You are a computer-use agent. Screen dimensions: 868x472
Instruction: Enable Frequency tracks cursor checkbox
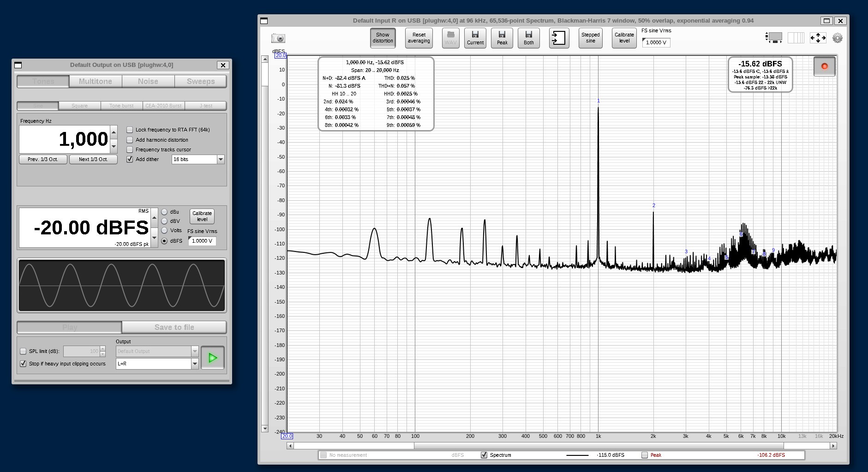click(x=130, y=149)
